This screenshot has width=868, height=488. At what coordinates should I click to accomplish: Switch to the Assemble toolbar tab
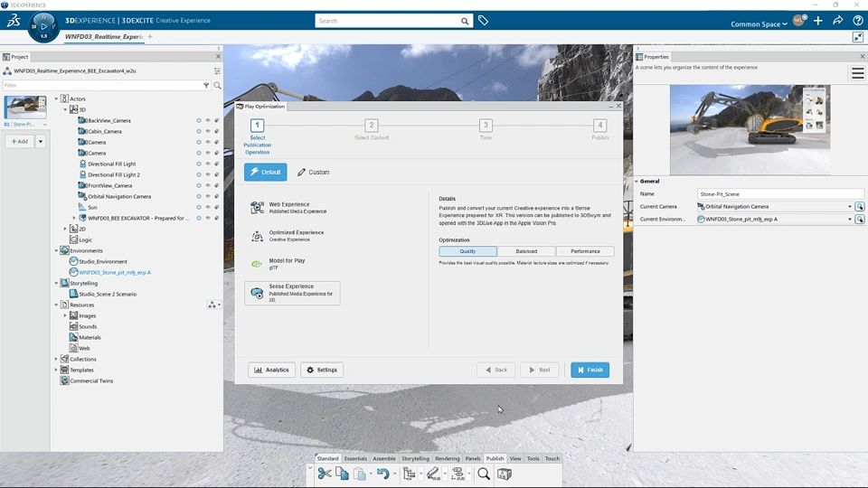[x=384, y=459]
